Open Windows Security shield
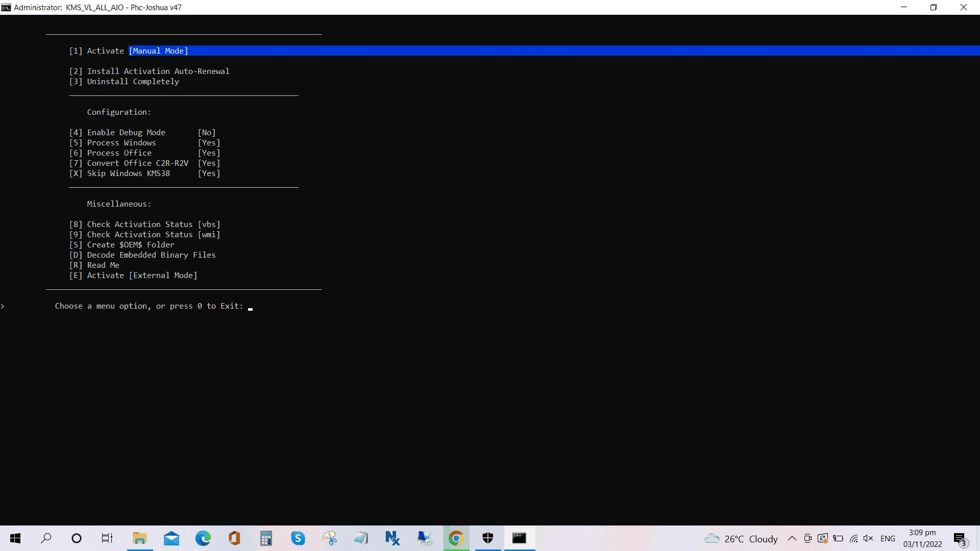This screenshot has width=980, height=551. click(488, 538)
